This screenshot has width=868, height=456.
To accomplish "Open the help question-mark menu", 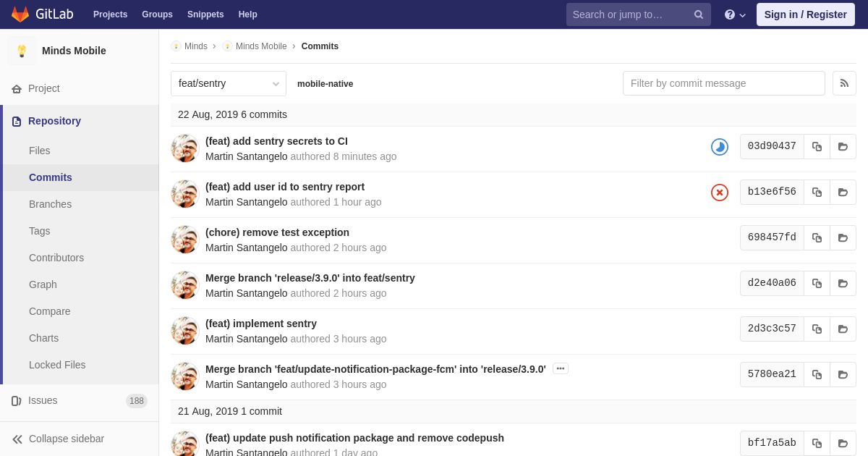I will tap(735, 14).
